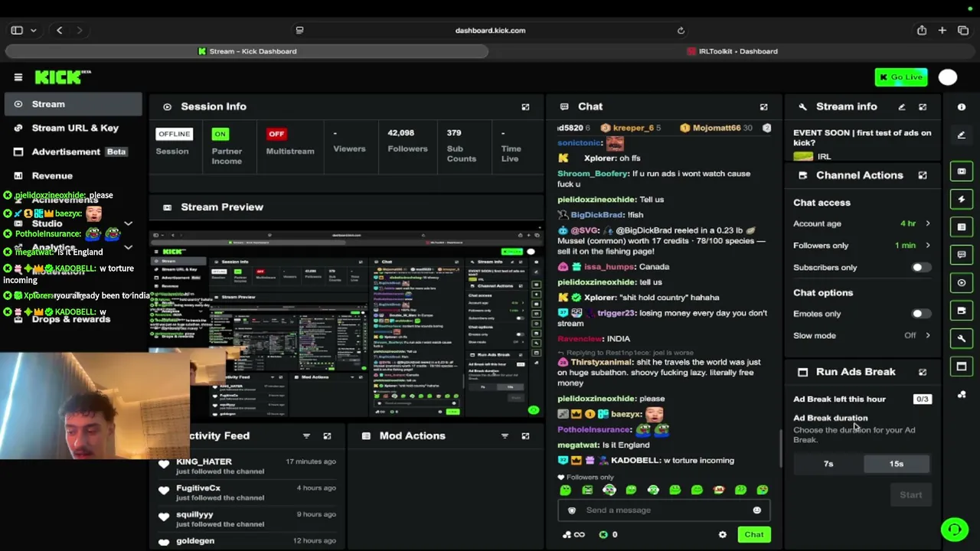Open Mod Actions filter dropdown

(505, 436)
